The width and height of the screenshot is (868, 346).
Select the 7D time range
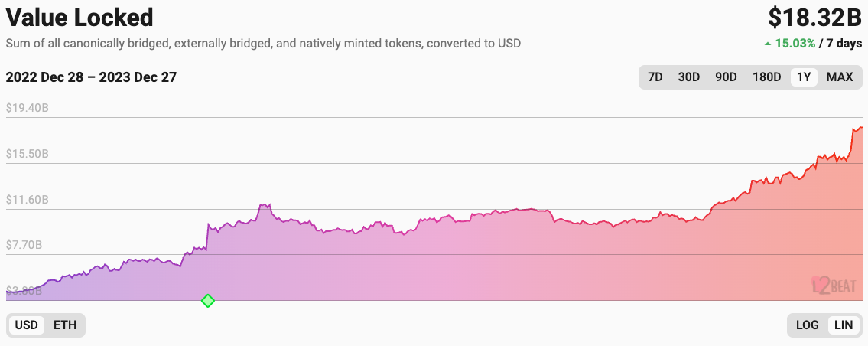click(655, 77)
